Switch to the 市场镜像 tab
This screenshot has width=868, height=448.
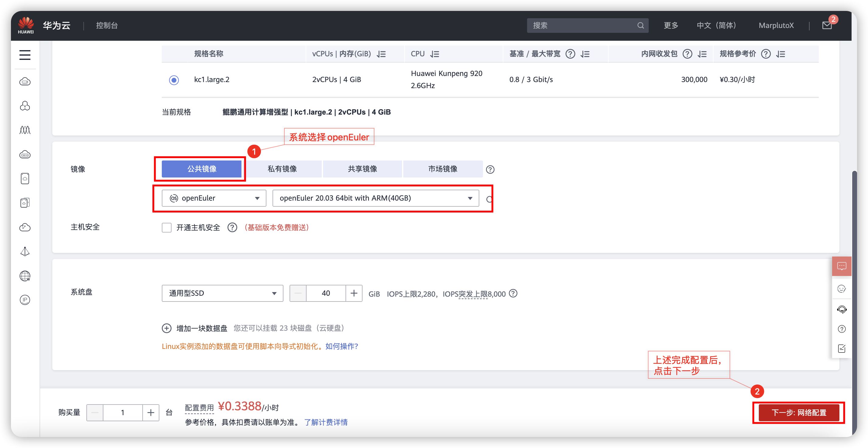tap(443, 169)
